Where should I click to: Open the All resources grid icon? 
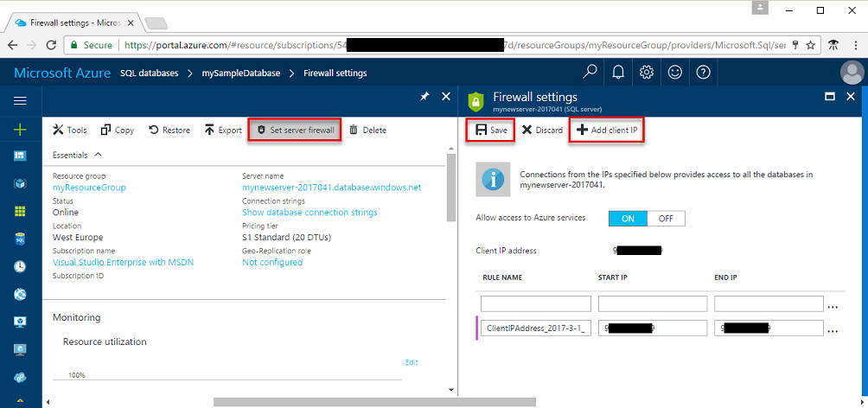coord(20,212)
